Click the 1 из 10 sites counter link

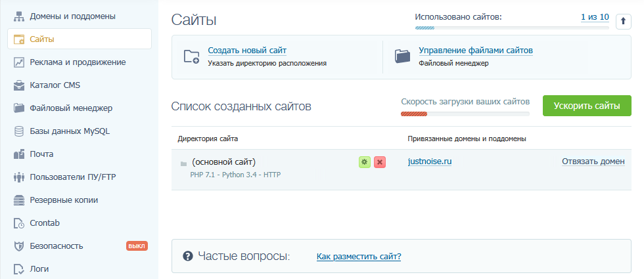[x=595, y=17]
